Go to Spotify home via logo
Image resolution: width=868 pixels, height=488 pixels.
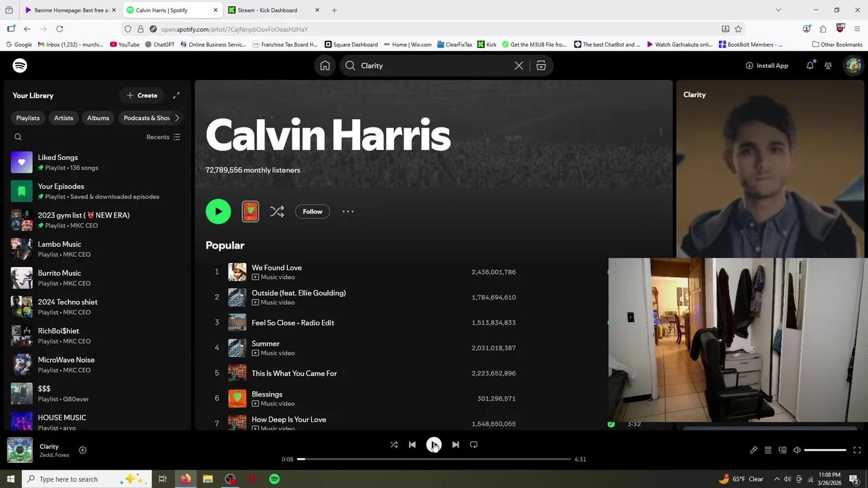point(20,66)
